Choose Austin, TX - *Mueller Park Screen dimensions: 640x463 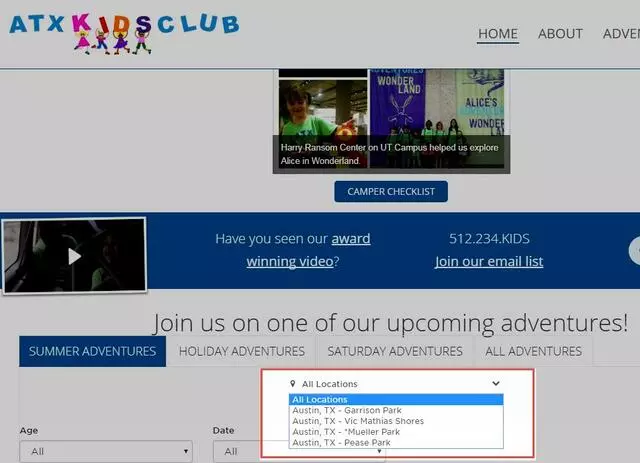pyautogui.click(x=396, y=432)
